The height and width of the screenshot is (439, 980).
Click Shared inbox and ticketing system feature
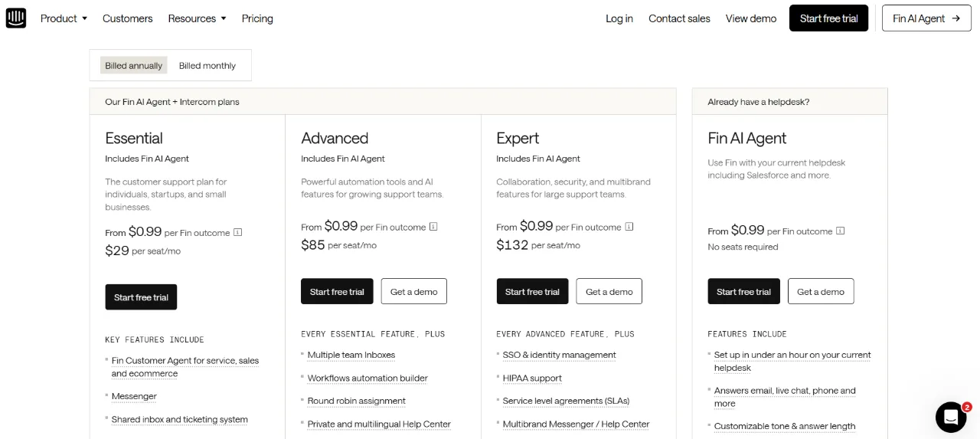[x=180, y=419]
